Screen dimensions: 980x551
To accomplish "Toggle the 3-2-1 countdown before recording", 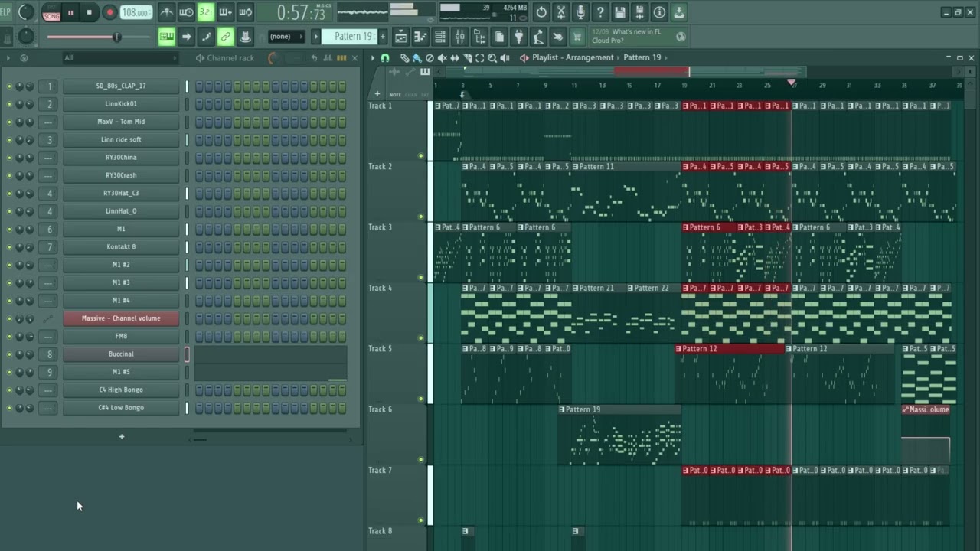I will [206, 12].
